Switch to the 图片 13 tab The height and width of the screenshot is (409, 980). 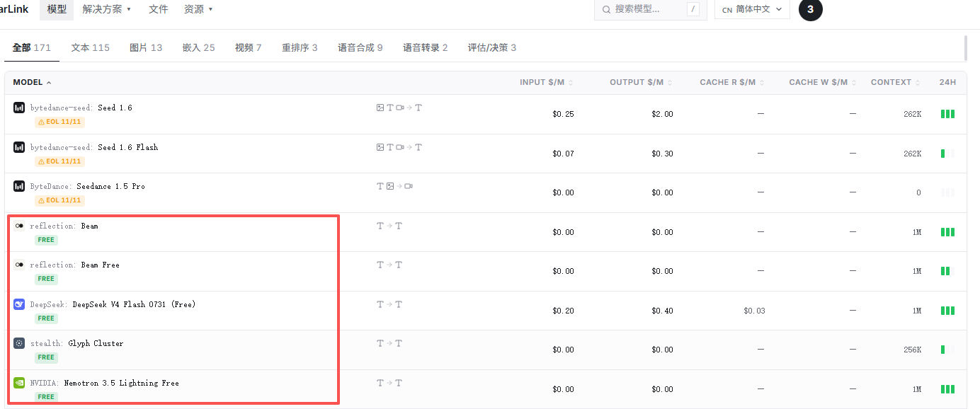146,47
